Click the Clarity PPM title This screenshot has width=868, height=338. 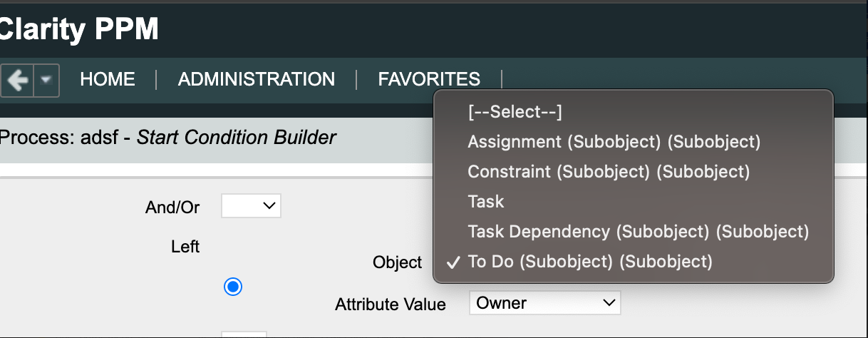point(78,29)
